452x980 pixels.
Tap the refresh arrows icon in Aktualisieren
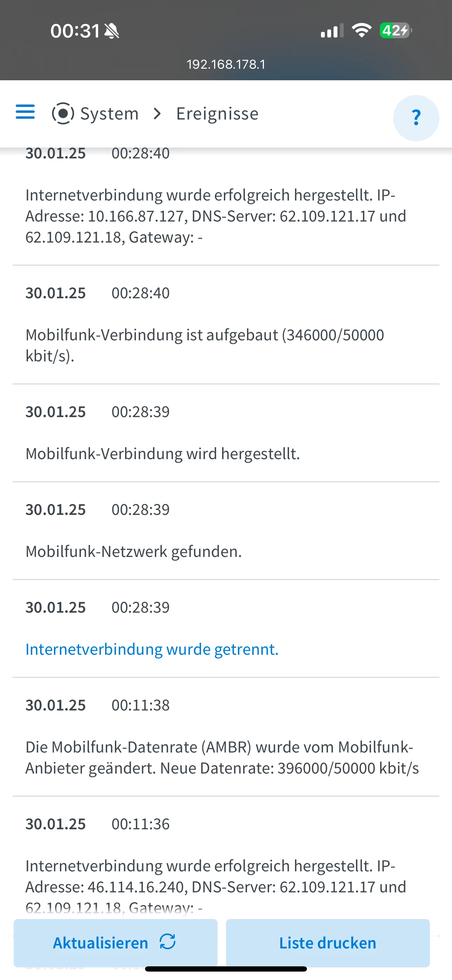[167, 942]
